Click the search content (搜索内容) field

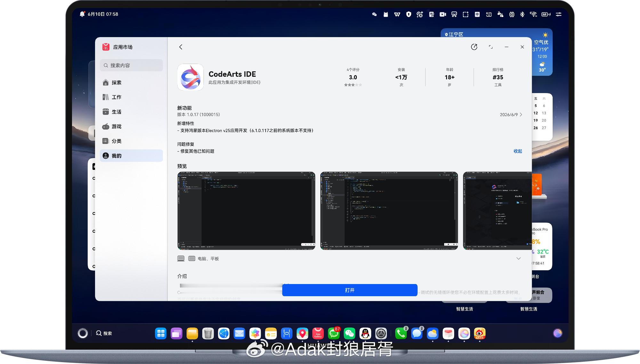coord(131,65)
